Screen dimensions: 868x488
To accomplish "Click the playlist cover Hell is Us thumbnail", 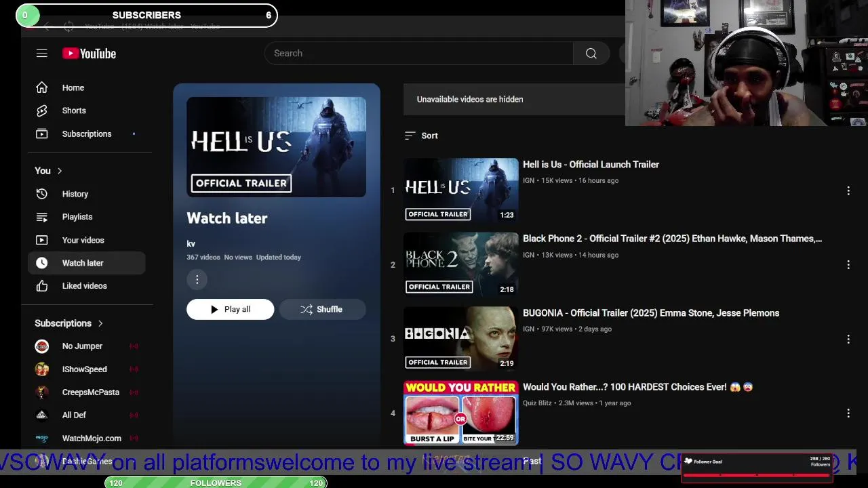I will [277, 147].
